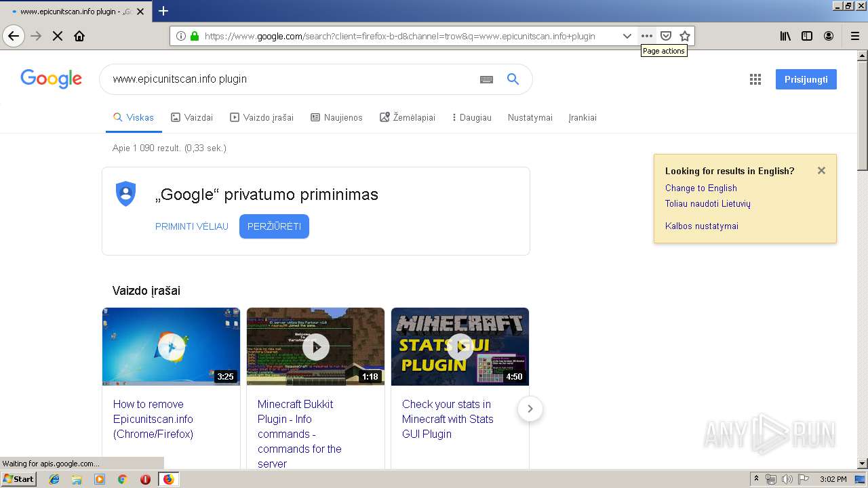This screenshot has height=488, width=868.
Task: Click the 3:02 PM taskbar clock
Action: coord(833,479)
